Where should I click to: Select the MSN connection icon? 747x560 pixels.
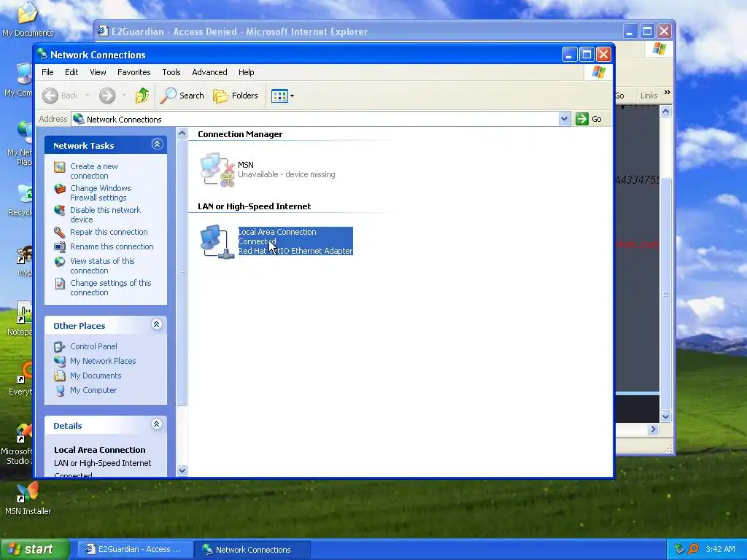[217, 169]
